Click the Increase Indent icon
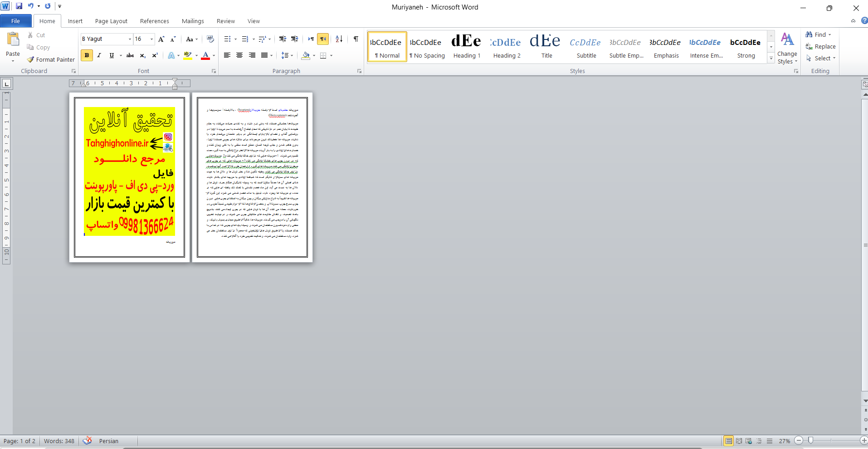The height and width of the screenshot is (449, 868). [x=295, y=39]
